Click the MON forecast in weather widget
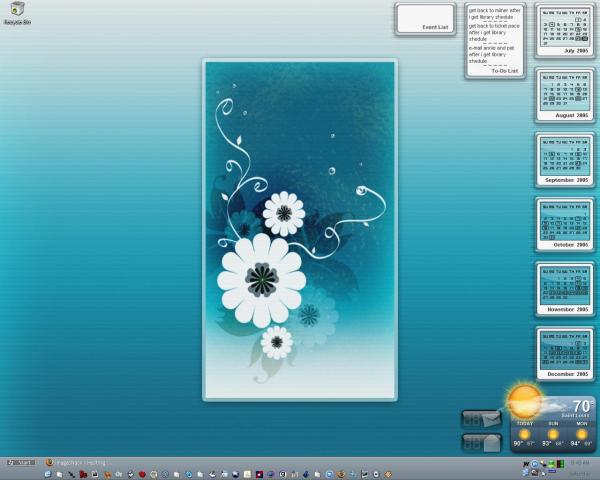 point(582,435)
